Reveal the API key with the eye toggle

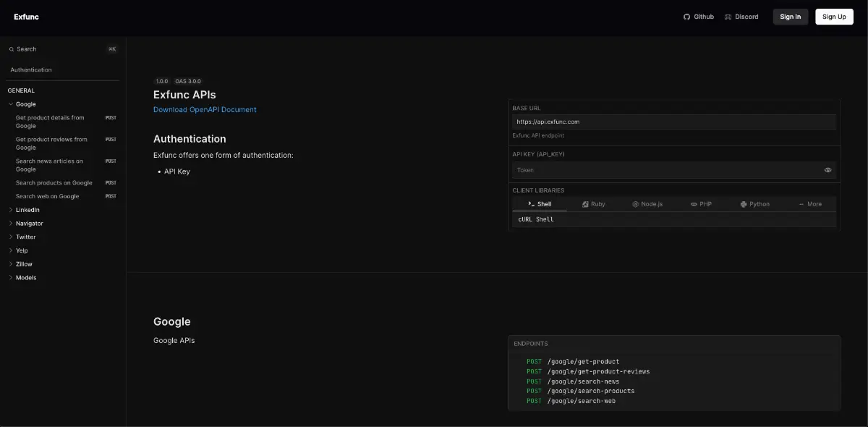coord(827,169)
